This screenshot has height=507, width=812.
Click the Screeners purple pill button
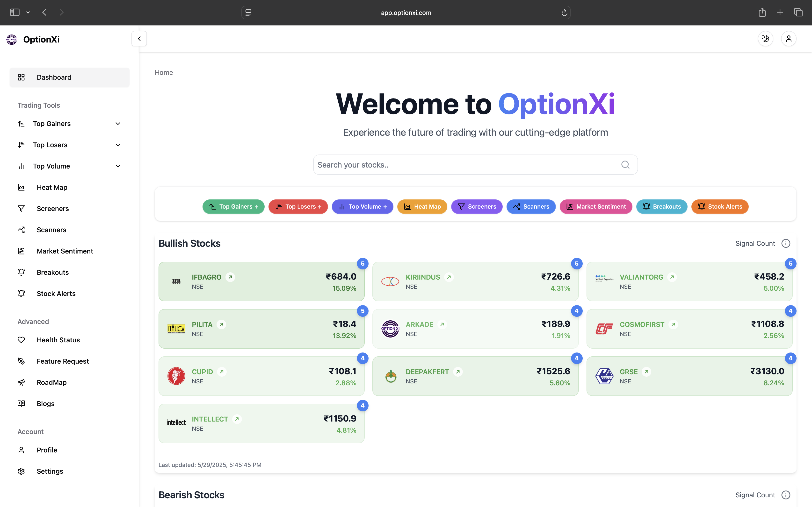pyautogui.click(x=477, y=207)
